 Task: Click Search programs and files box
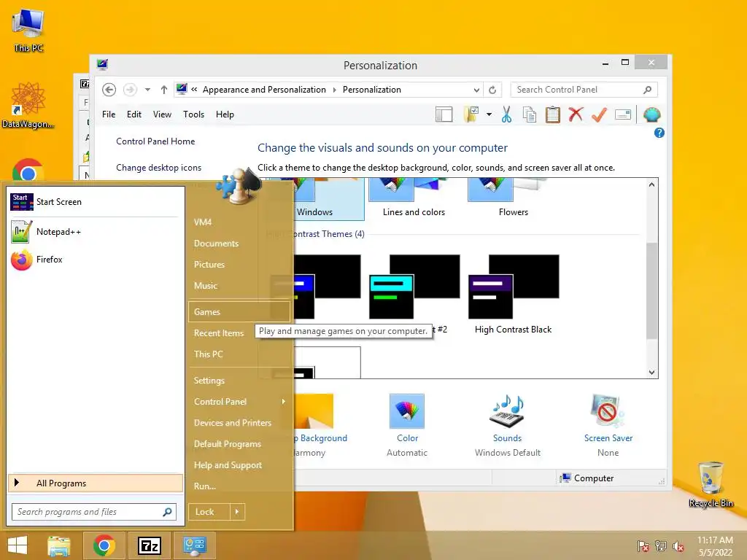click(94, 512)
